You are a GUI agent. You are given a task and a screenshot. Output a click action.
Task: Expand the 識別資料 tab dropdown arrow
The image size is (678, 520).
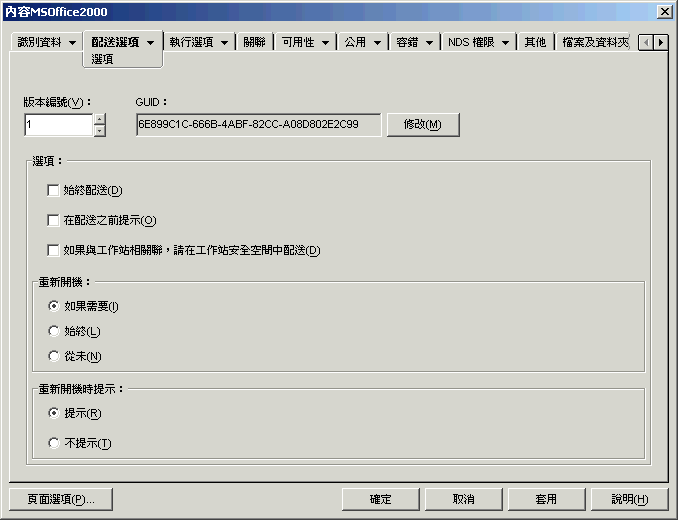[x=72, y=43]
